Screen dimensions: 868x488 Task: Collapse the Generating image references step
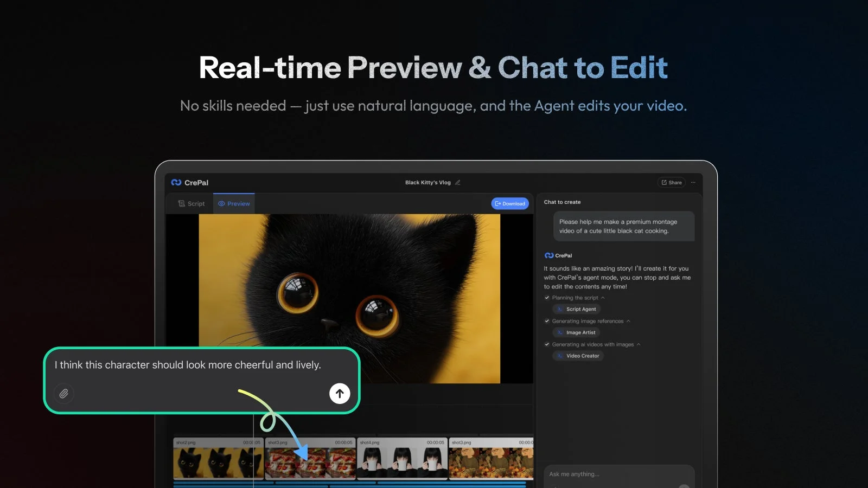[628, 321]
